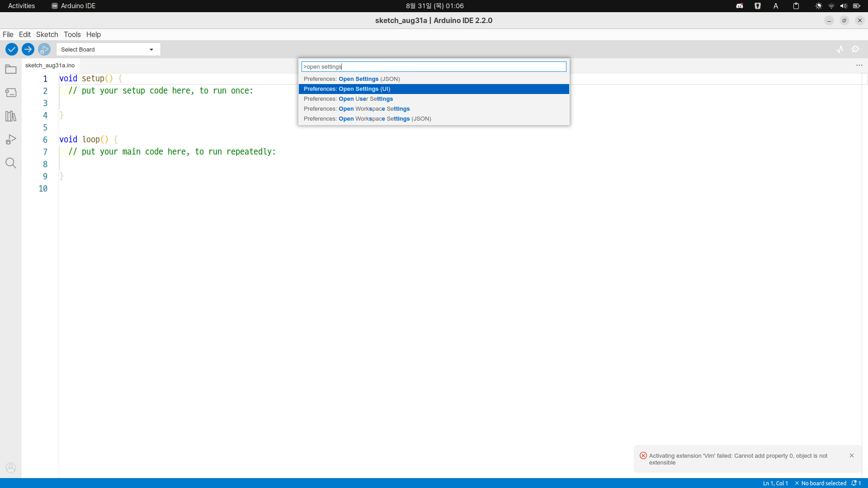Click the No board selected status
The width and height of the screenshot is (868, 488).
[x=821, y=483]
